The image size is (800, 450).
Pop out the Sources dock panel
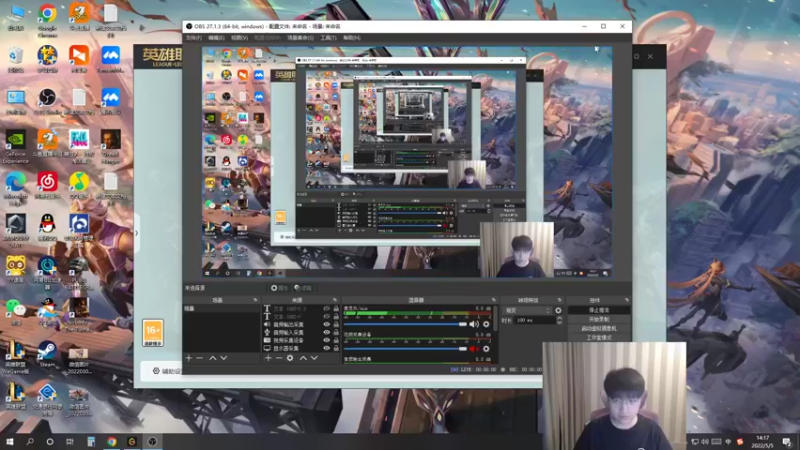pyautogui.click(x=335, y=300)
